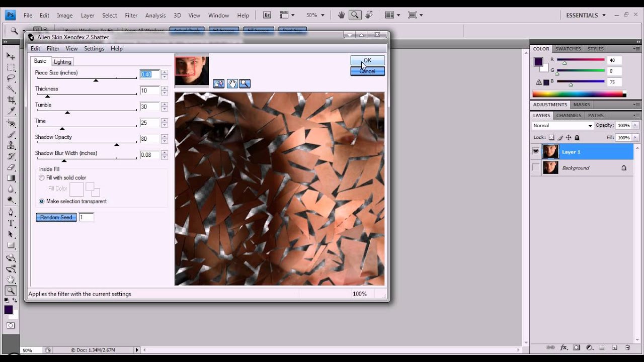Toggle lock image pixels brush icon
This screenshot has height=362, width=644.
click(560, 137)
